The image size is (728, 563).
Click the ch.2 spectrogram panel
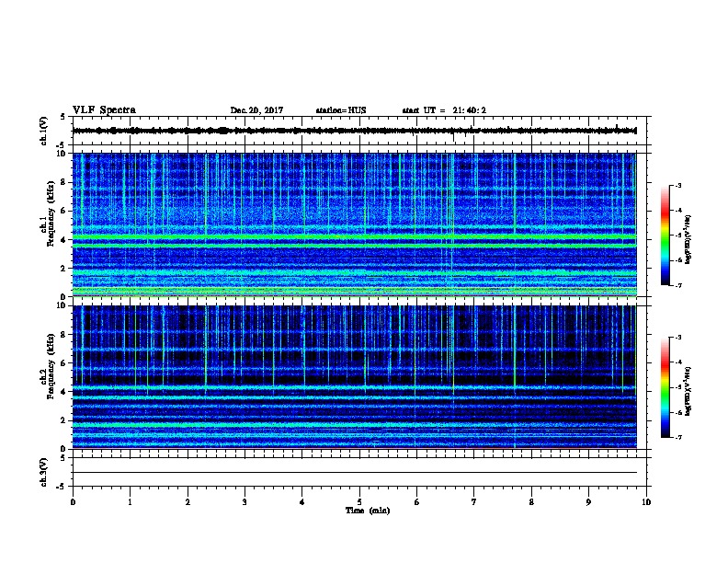[355, 377]
